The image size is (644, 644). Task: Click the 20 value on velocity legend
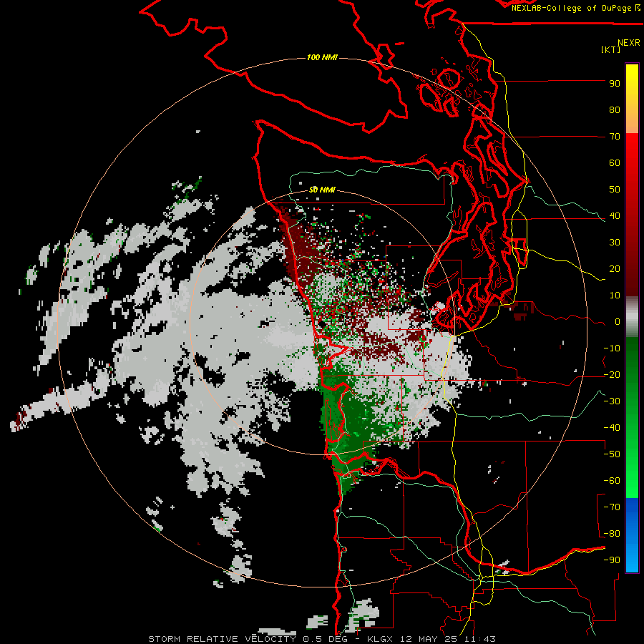(615, 269)
